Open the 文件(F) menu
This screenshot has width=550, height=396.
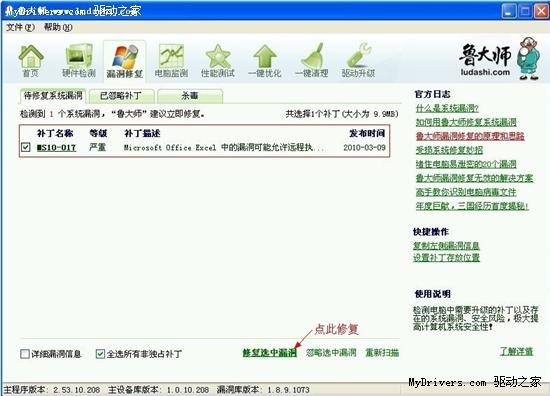(20, 27)
